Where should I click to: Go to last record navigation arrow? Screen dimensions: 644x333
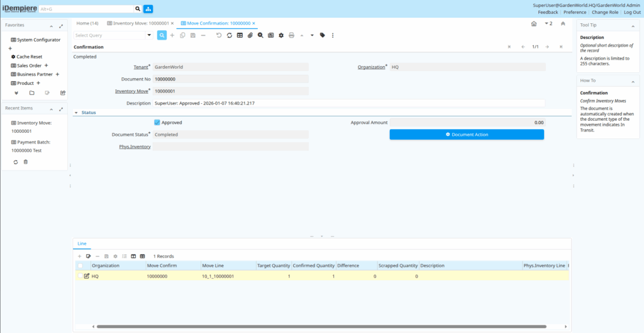pyautogui.click(x=560, y=47)
